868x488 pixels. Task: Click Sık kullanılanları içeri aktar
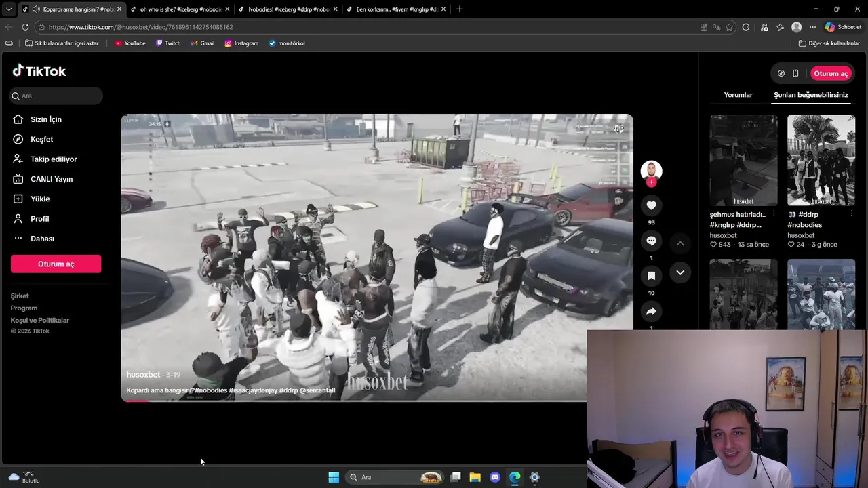pyautogui.click(x=62, y=43)
